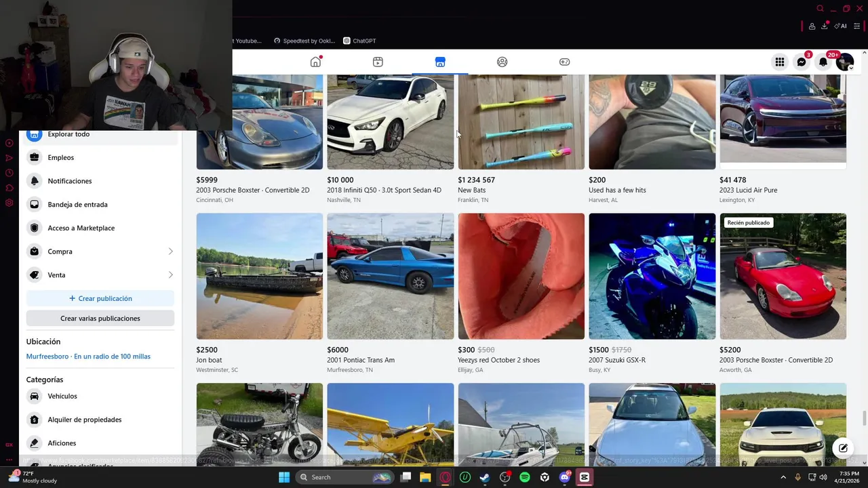Open the Gaming controller tab icon
The width and height of the screenshot is (868, 488).
[564, 62]
